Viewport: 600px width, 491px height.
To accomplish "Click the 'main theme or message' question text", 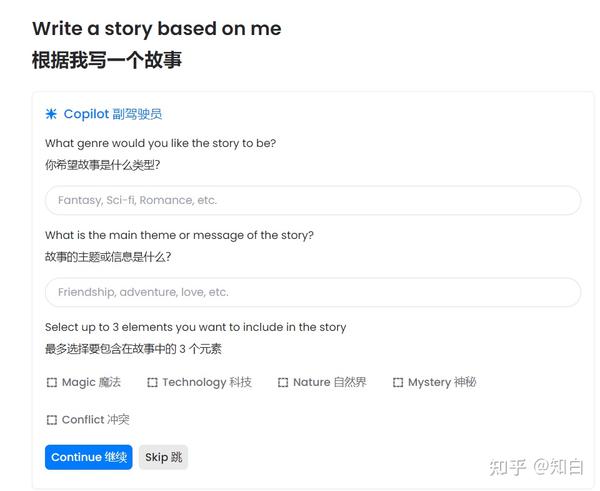I will click(x=179, y=235).
